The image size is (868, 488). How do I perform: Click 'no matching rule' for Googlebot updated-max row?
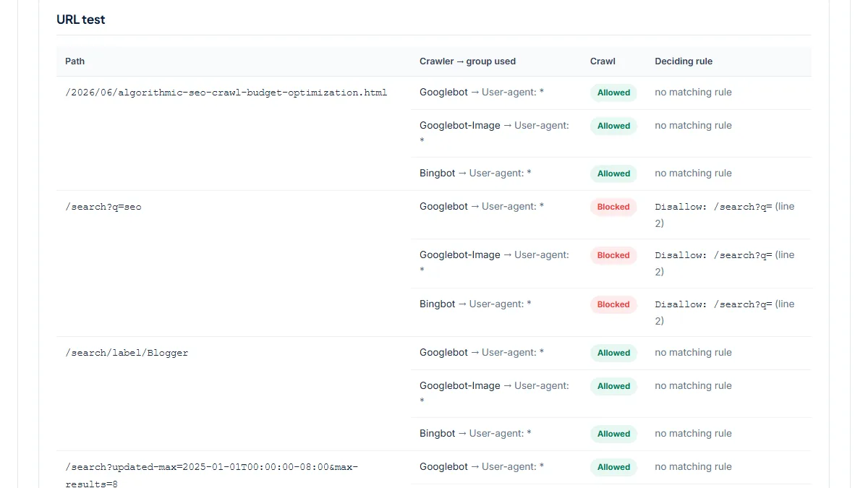[x=693, y=467]
